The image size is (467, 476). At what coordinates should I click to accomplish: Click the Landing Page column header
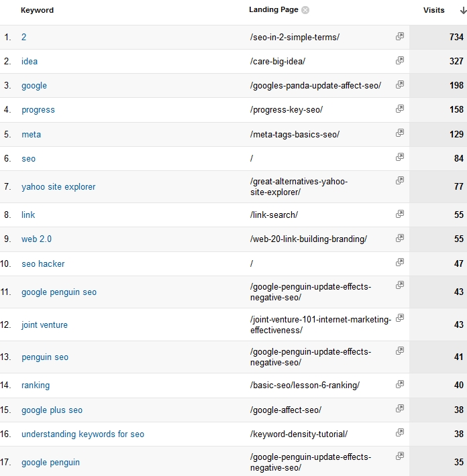coord(272,10)
